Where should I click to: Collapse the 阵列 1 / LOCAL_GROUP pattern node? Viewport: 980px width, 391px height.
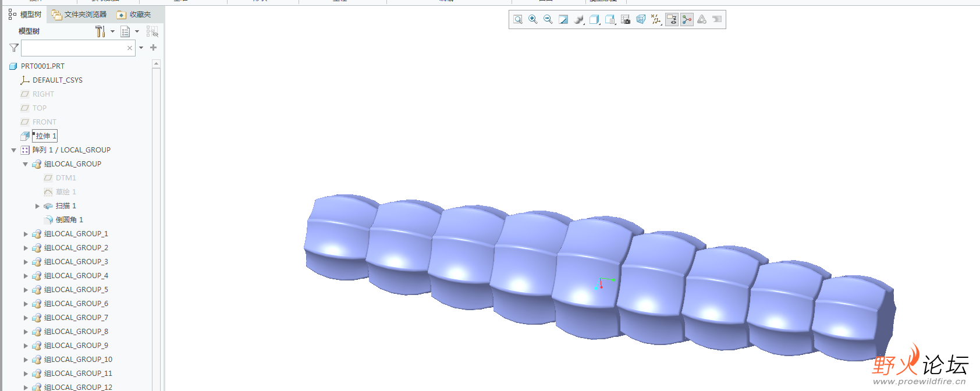pyautogui.click(x=14, y=150)
